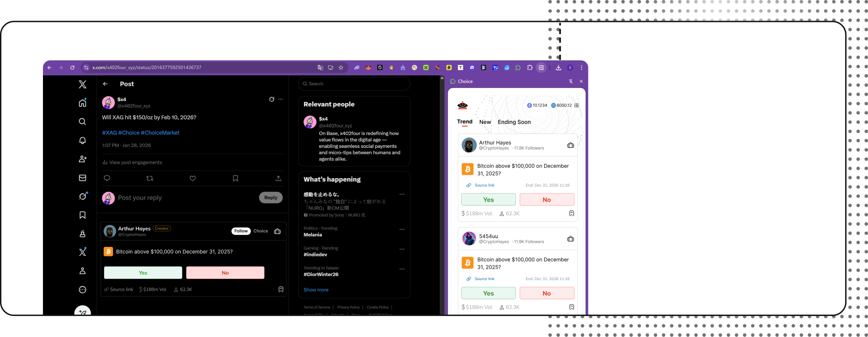
Task: Open more options for Melania trend
Action: (x=402, y=230)
